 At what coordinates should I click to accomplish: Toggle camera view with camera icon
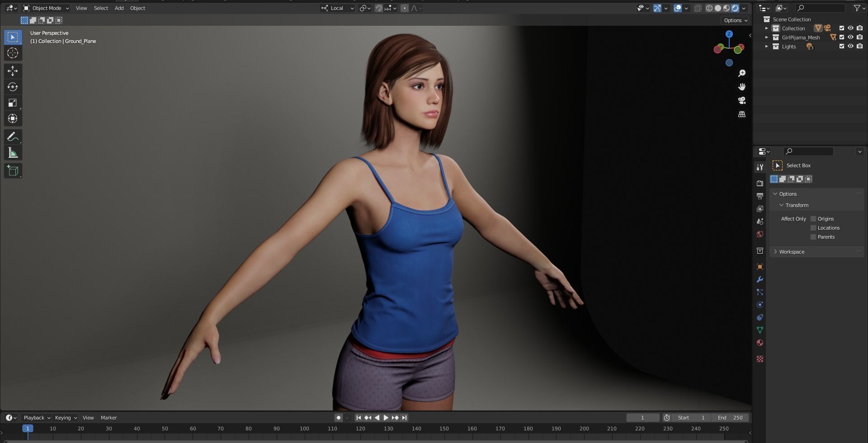[x=742, y=100]
